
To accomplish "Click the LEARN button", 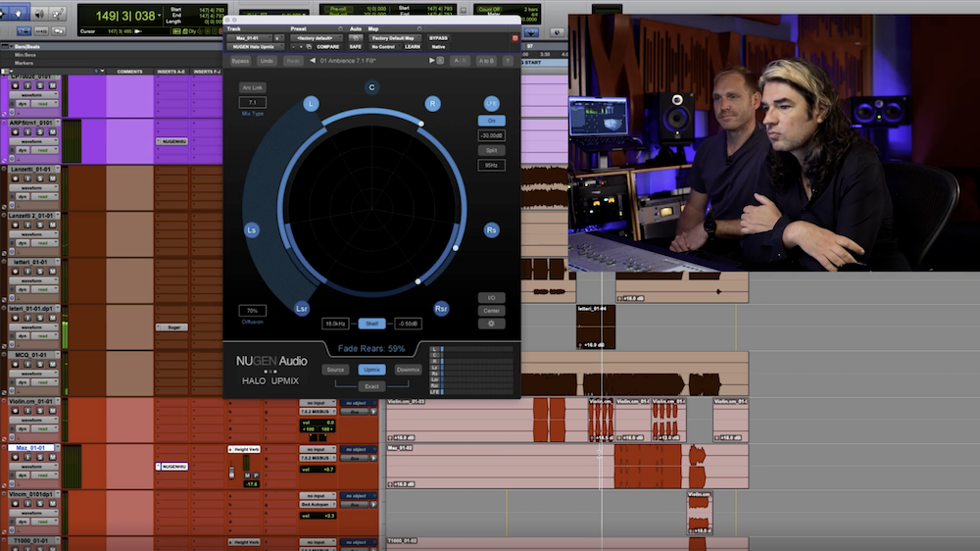I will tap(413, 47).
